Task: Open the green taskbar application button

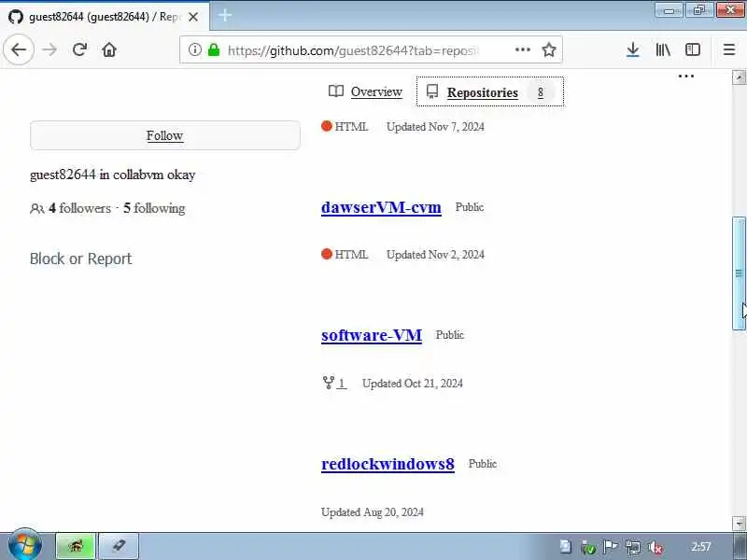Action: tap(76, 546)
